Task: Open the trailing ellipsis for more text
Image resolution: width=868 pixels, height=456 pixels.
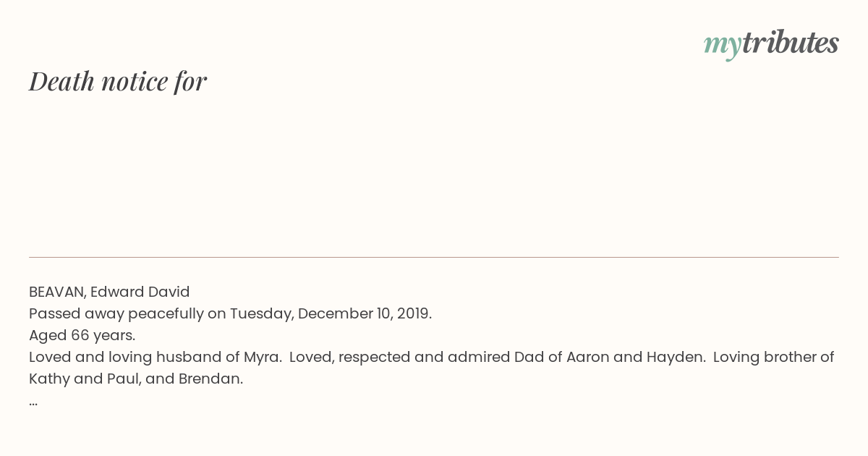Action: click(33, 404)
